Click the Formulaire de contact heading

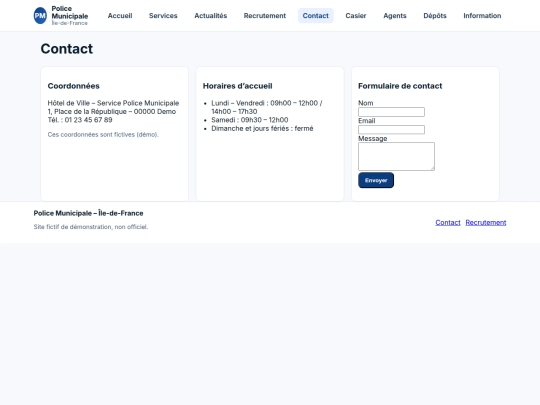pyautogui.click(x=400, y=86)
